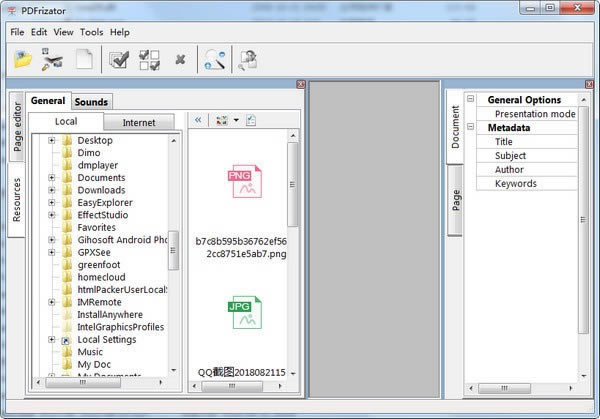Viewport: 600px width, 419px height.
Task: Expand the Documents folder tree node
Action: tap(52, 178)
